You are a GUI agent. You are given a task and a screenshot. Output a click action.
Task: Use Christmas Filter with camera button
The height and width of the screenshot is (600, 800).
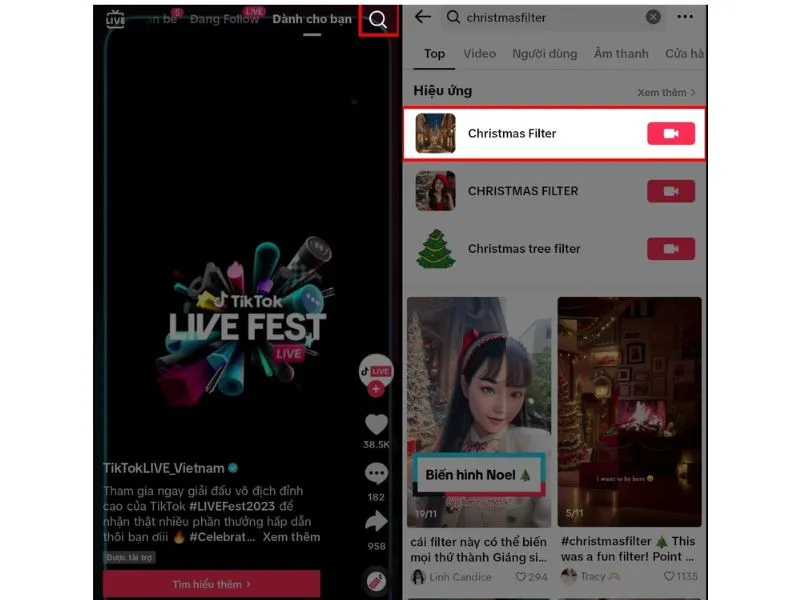[x=671, y=134]
